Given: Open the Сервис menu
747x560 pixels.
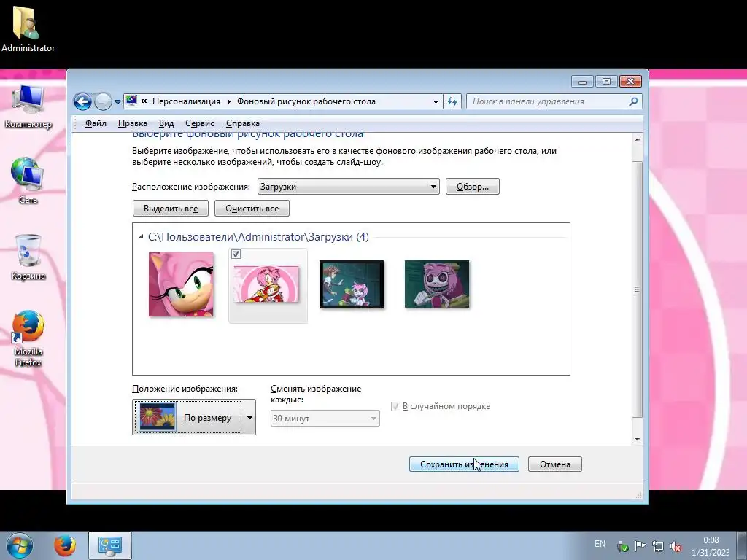Looking at the screenshot, I should (x=200, y=123).
